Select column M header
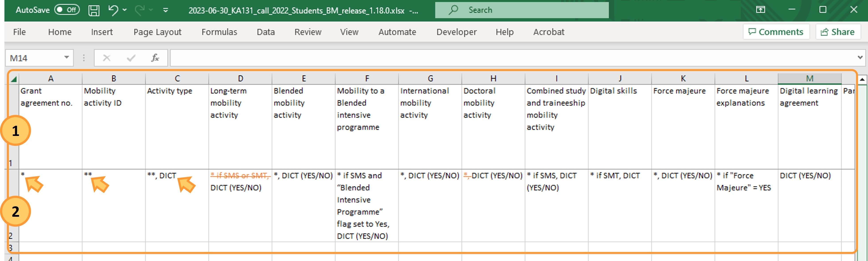 pos(809,78)
